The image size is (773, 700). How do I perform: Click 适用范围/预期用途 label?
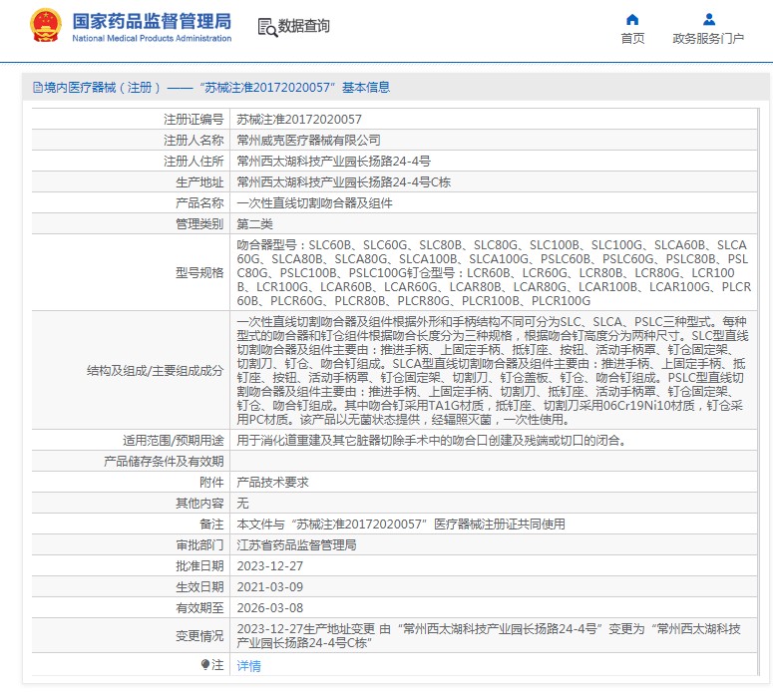tap(173, 440)
